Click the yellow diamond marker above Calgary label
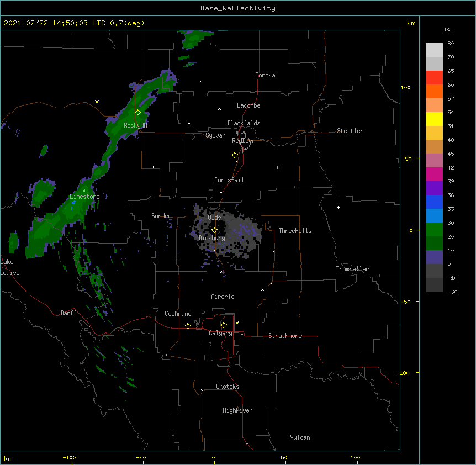Viewport: 476px width, 465px height. pos(224,325)
